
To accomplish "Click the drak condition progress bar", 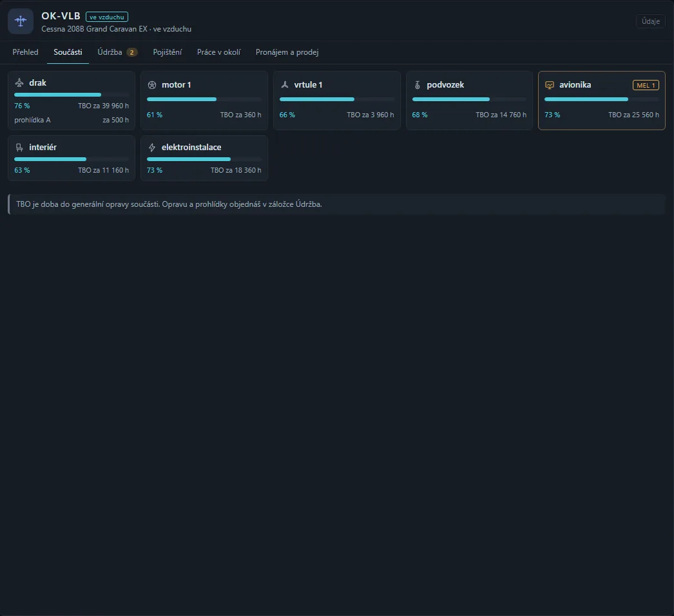I will pyautogui.click(x=72, y=95).
